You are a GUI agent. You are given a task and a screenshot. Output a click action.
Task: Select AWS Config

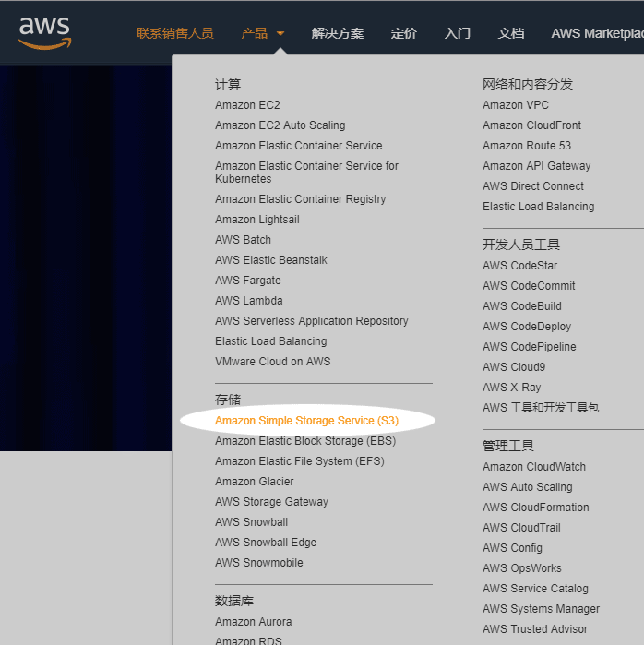[512, 547]
